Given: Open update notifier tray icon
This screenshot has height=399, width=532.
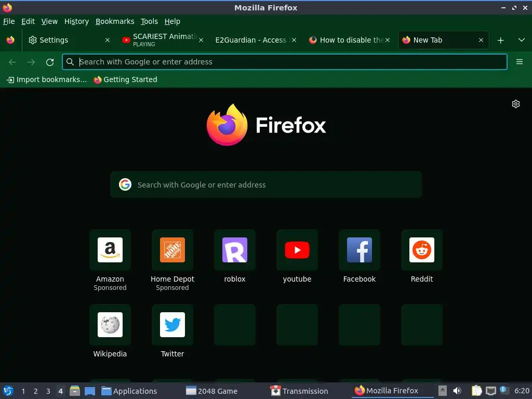Looking at the screenshot, I should [x=504, y=390].
